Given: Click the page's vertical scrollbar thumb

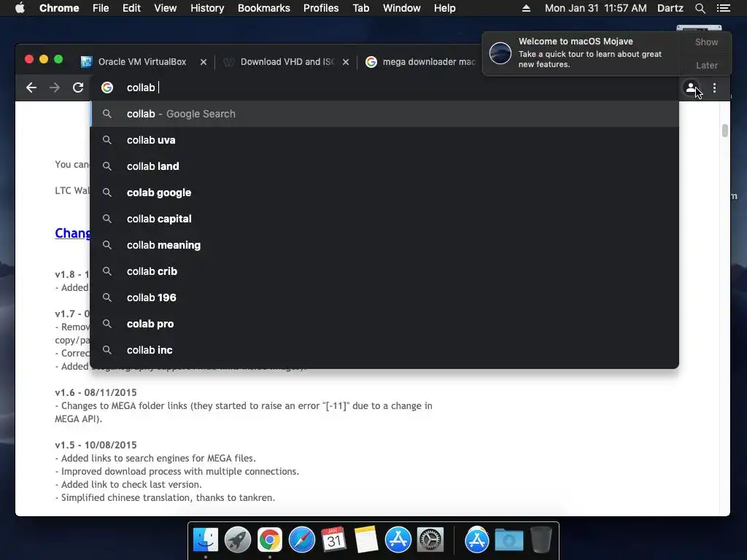Looking at the screenshot, I should [724, 131].
